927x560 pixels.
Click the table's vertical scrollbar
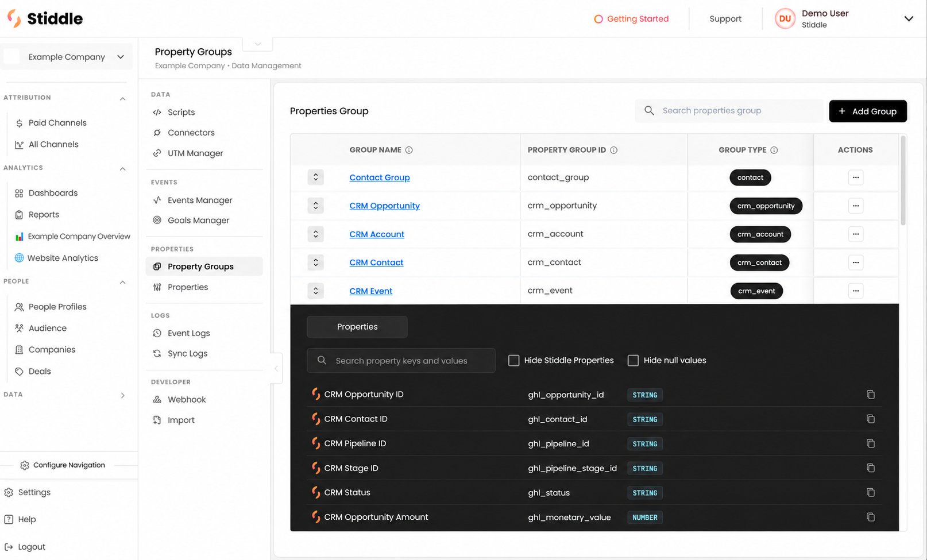(x=903, y=180)
